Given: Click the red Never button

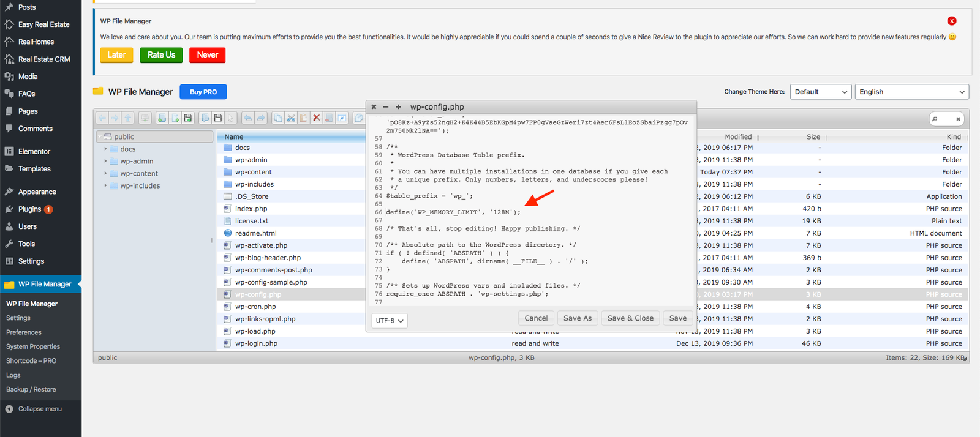Looking at the screenshot, I should pos(208,55).
